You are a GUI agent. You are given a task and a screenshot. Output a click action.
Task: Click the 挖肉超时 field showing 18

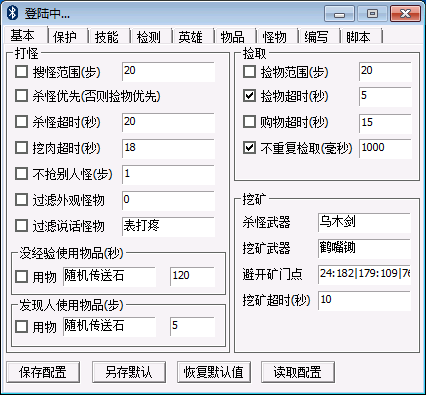[168, 149]
